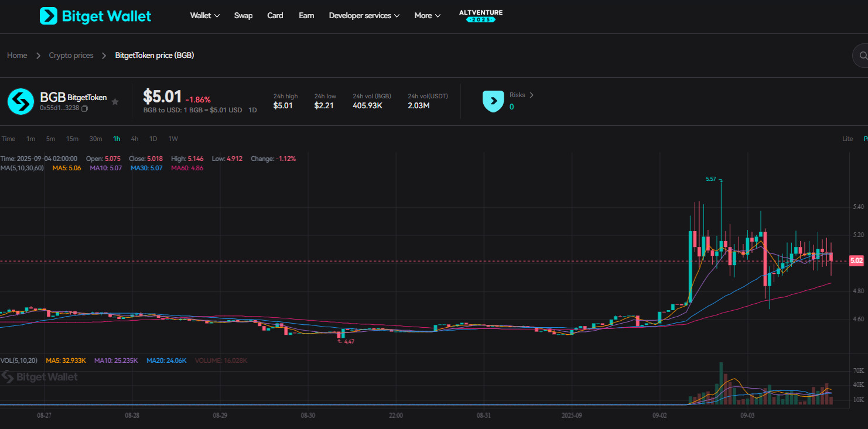Image resolution: width=868 pixels, height=429 pixels.
Task: Select the 4h chart interval
Action: click(x=135, y=139)
